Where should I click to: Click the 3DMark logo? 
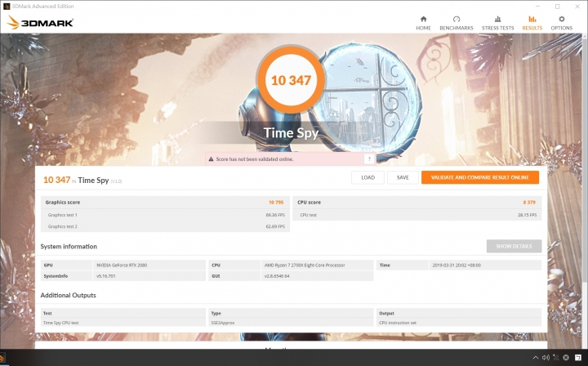click(40, 23)
